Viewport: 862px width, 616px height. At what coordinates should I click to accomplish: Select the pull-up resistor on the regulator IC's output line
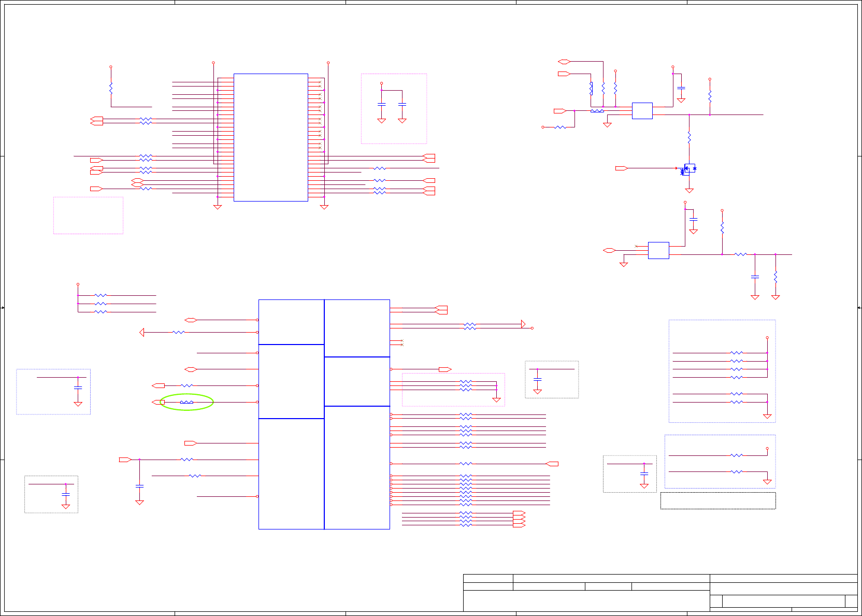[722, 228]
